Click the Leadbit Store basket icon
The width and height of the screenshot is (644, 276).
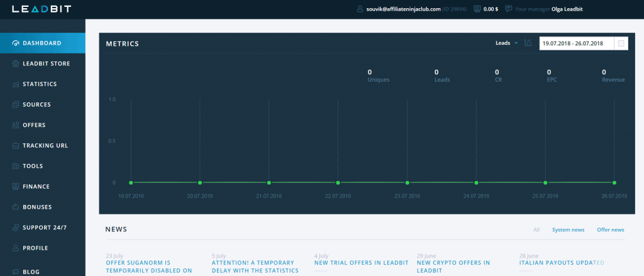point(16,63)
